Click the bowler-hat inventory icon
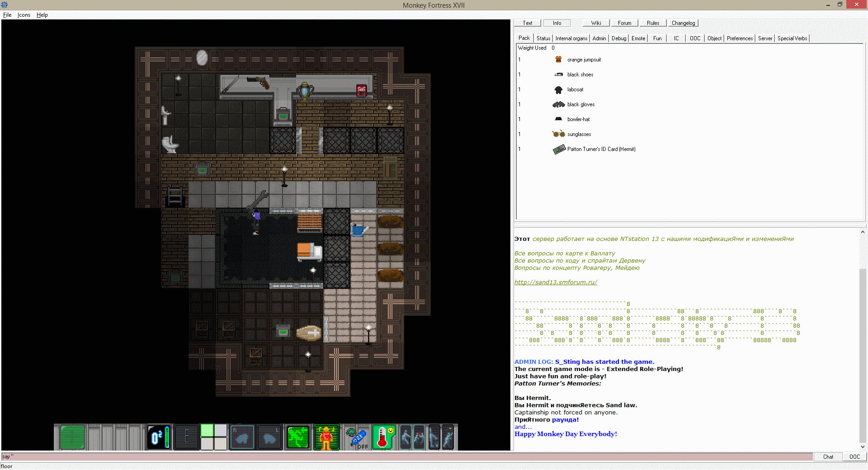Image resolution: width=868 pixels, height=470 pixels. click(559, 119)
